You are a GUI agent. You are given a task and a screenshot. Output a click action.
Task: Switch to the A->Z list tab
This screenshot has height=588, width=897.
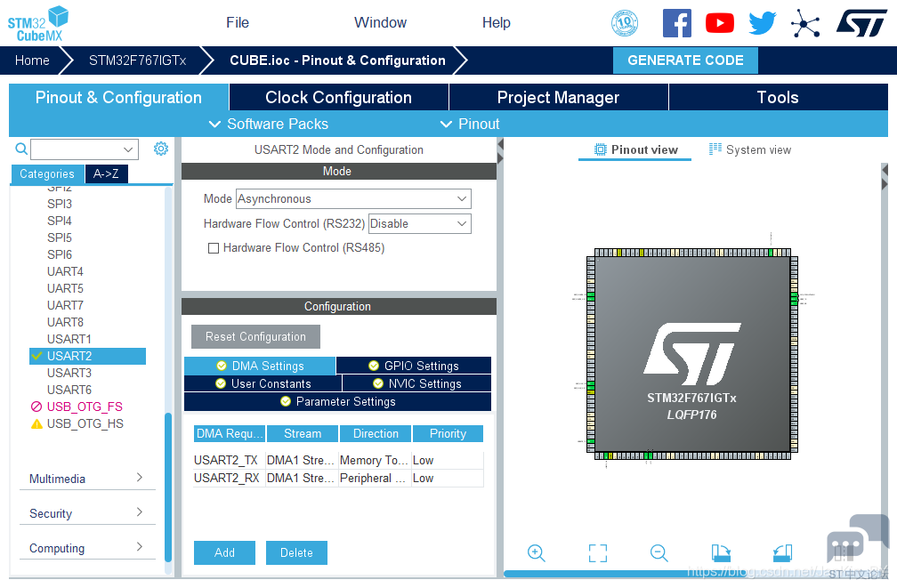pyautogui.click(x=107, y=173)
